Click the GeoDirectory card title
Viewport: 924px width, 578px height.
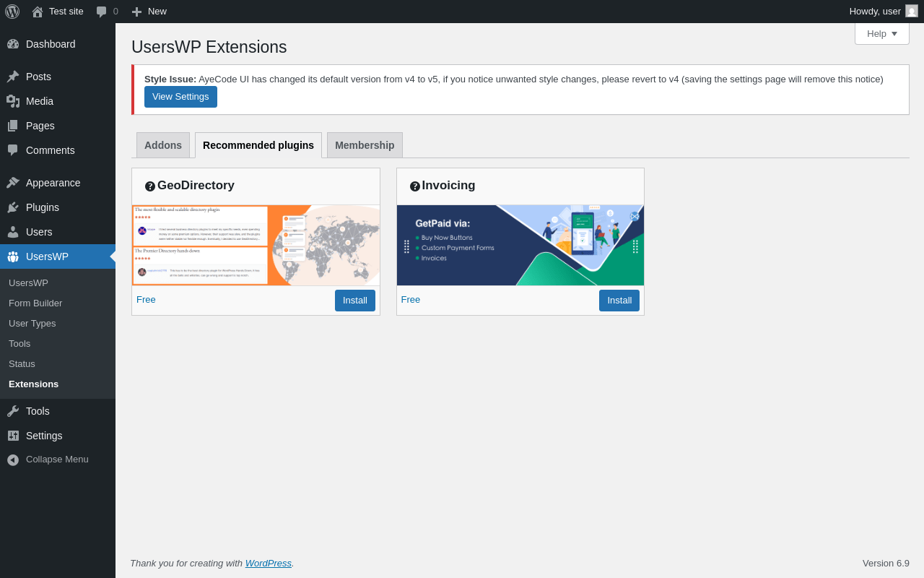196,186
